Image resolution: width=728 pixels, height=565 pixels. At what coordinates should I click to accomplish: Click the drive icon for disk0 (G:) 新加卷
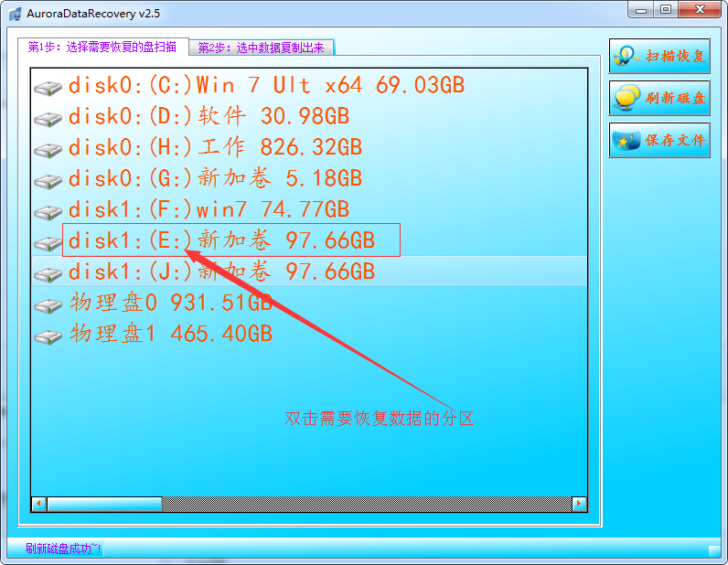pos(48,180)
